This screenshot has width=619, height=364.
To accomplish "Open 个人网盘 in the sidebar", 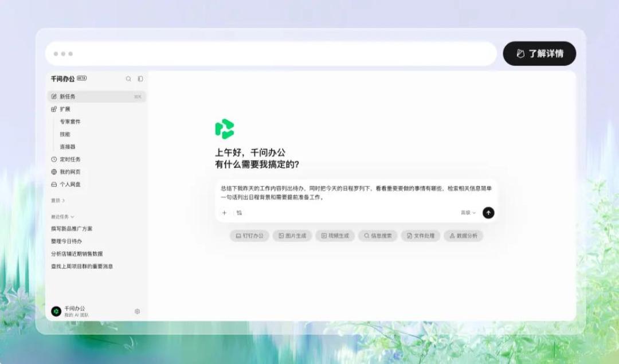I will (66, 185).
